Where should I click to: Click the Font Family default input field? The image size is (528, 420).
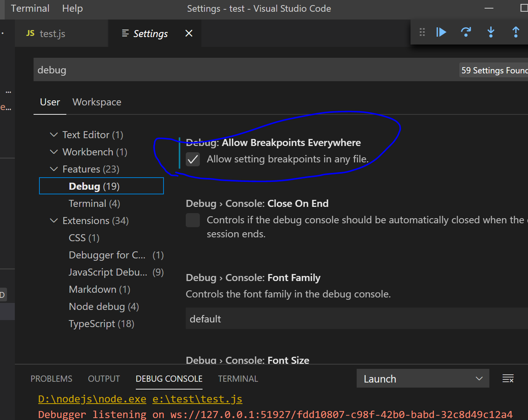click(357, 319)
